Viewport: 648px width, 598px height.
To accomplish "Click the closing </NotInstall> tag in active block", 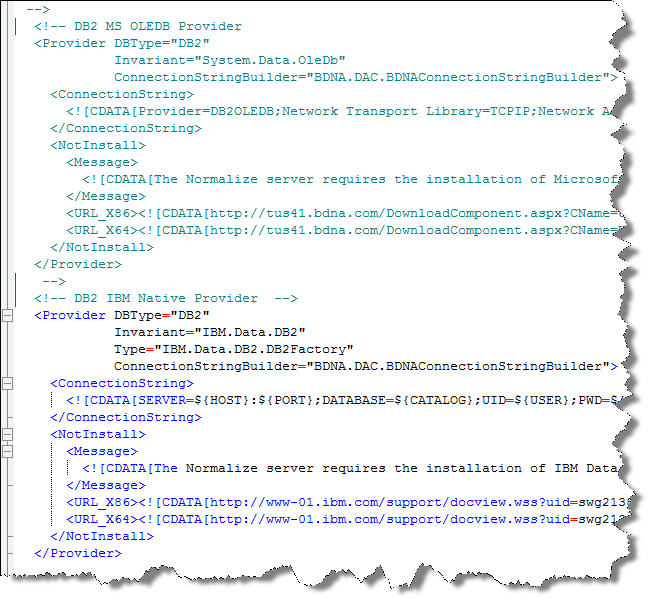I will pyautogui.click(x=102, y=536).
